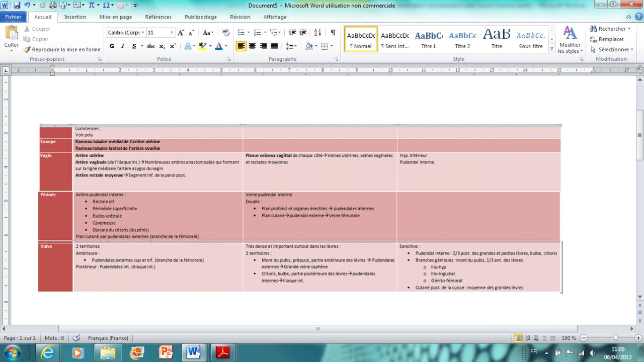644x362 pixels.
Task: Justify the paragraph text
Action: (x=274, y=46)
